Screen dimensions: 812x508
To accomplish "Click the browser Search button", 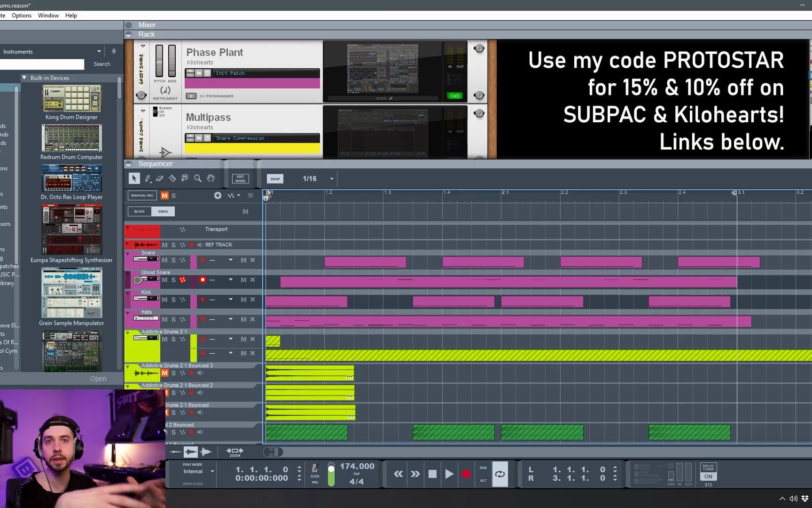I will [101, 64].
